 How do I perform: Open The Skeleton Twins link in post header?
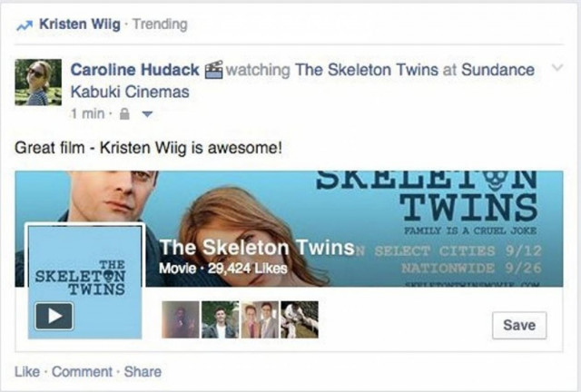(367, 70)
